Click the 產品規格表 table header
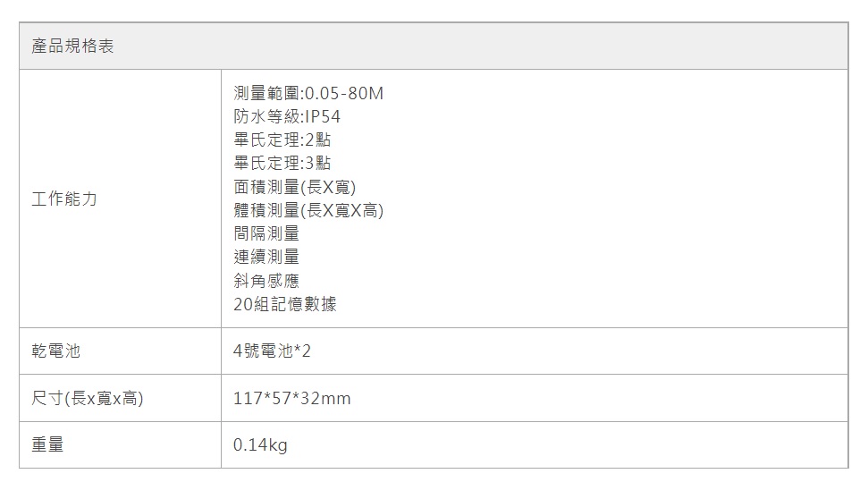868x482 pixels. click(x=72, y=47)
